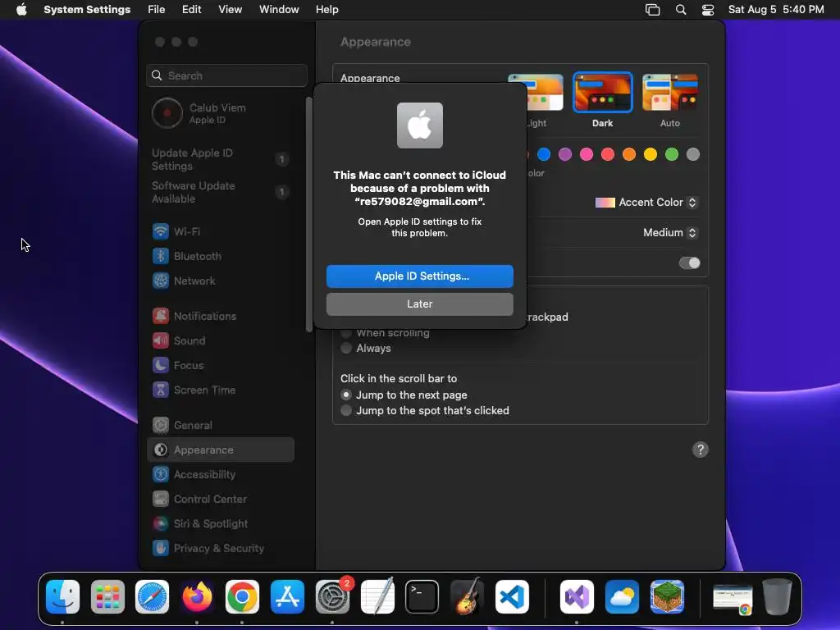Screen dimensions: 840x630
Task: Launch Safari from the Dock
Action: 152,596
